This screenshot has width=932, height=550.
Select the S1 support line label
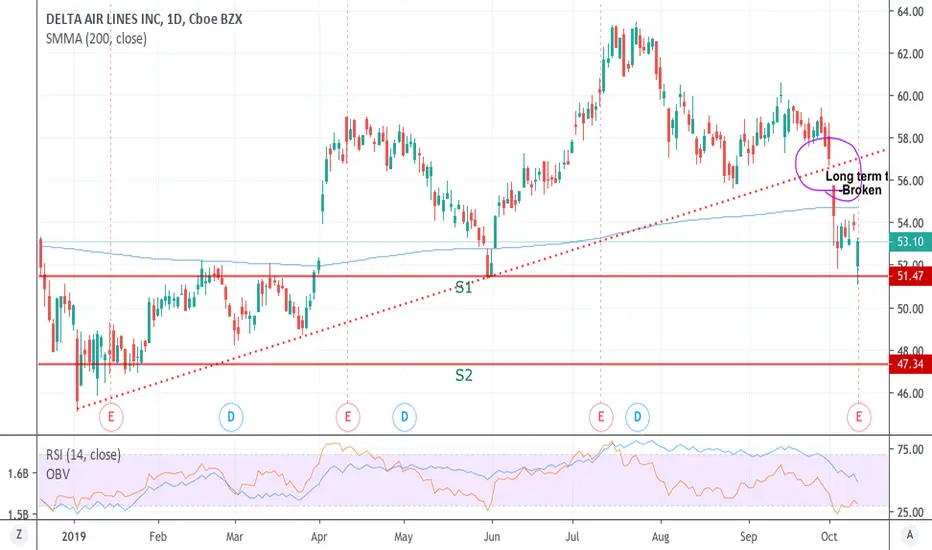[464, 288]
